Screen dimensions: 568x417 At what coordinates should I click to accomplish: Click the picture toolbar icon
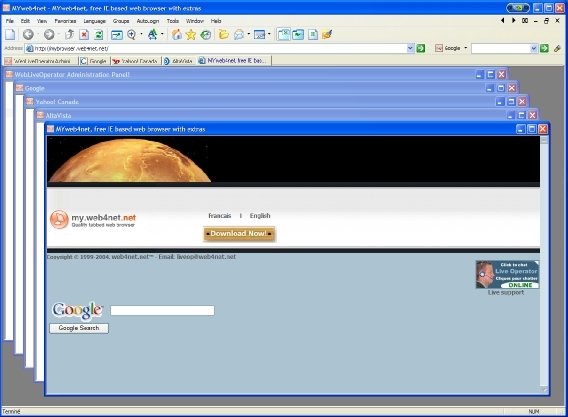point(260,34)
